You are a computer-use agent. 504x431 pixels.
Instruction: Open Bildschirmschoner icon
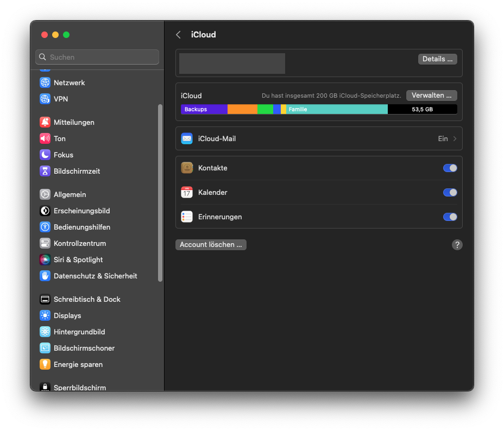pyautogui.click(x=45, y=348)
